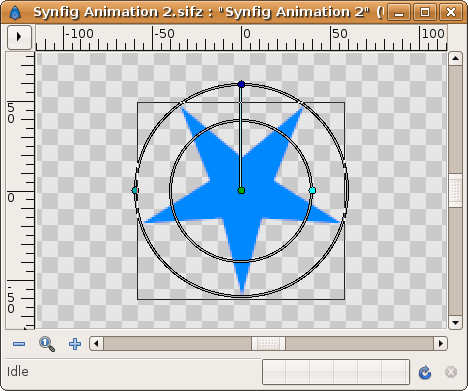
Task: Select the cyan inner radius handle
Action: [x=312, y=191]
